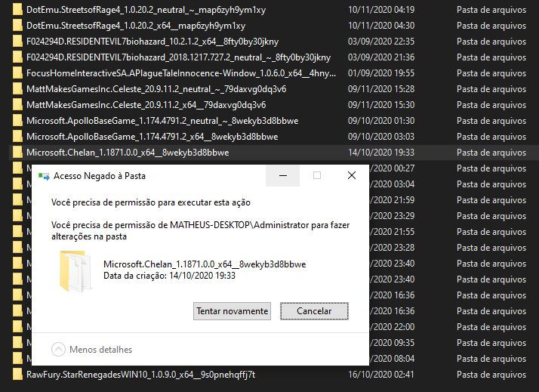Select RESIDENTEVIL7biohazard_2018.1217.727.2_neutral folder name
The image size is (539, 392).
[178, 57]
